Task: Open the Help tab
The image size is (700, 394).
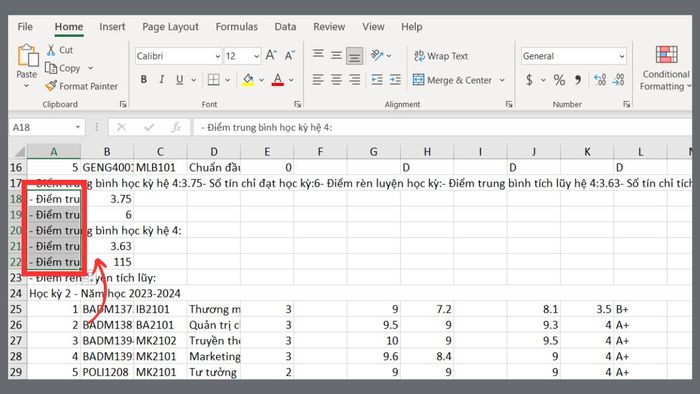Action: point(412,27)
